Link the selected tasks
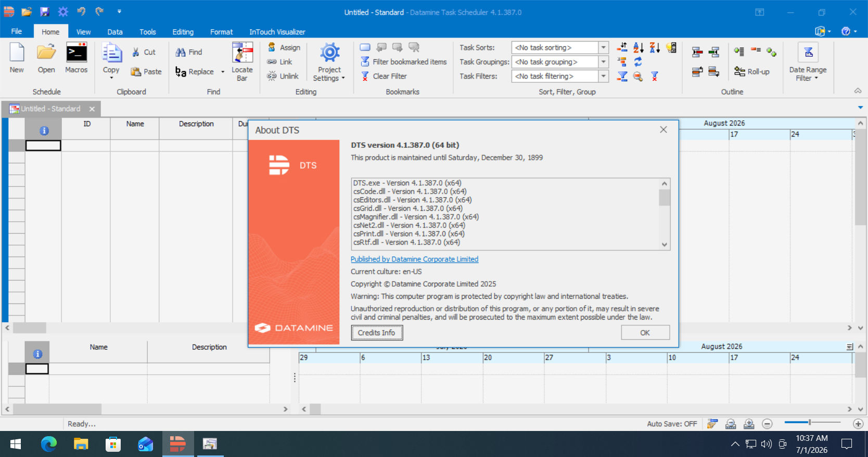This screenshot has width=868, height=457. pyautogui.click(x=280, y=62)
